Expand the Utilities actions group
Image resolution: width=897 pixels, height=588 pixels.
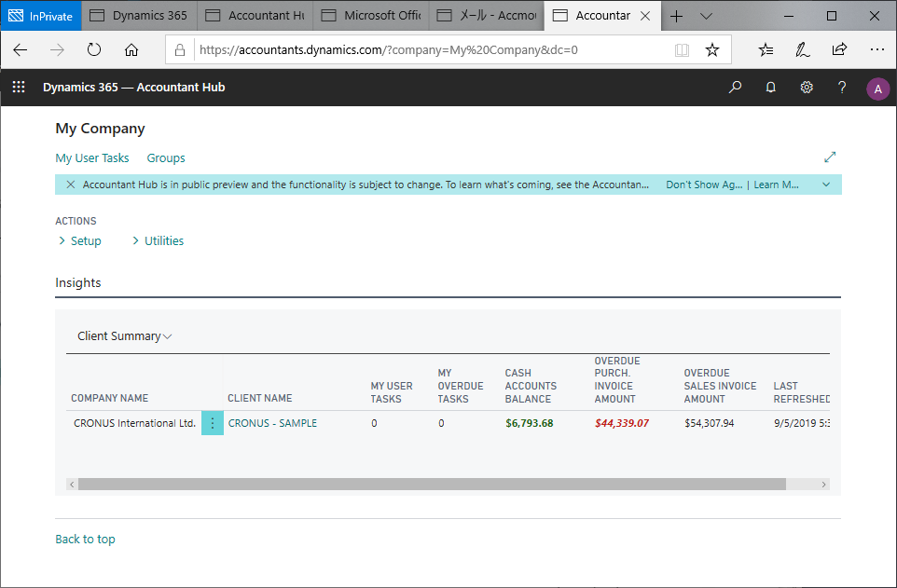[x=159, y=240]
